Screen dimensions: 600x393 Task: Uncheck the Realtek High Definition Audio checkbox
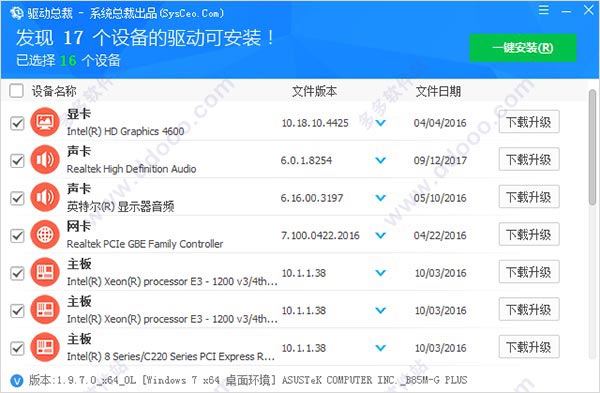click(17, 161)
